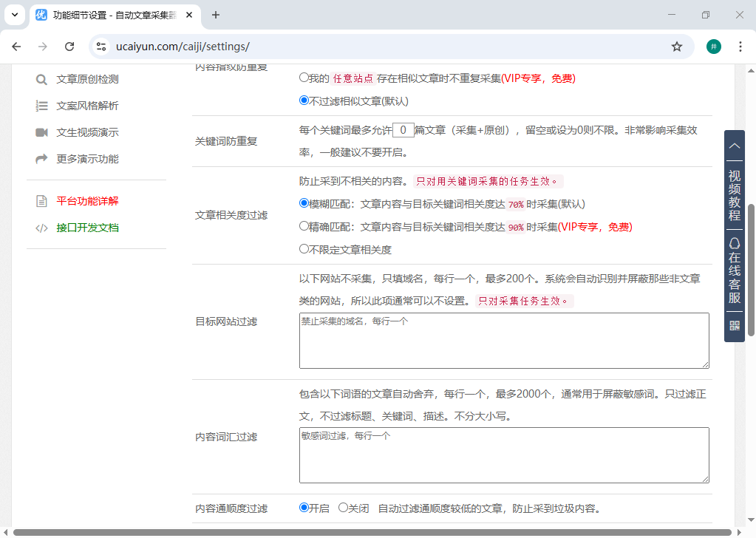This screenshot has height=538, width=756.
Task: Click the share arrow icon beside 更多演示功能
Action: 41,159
